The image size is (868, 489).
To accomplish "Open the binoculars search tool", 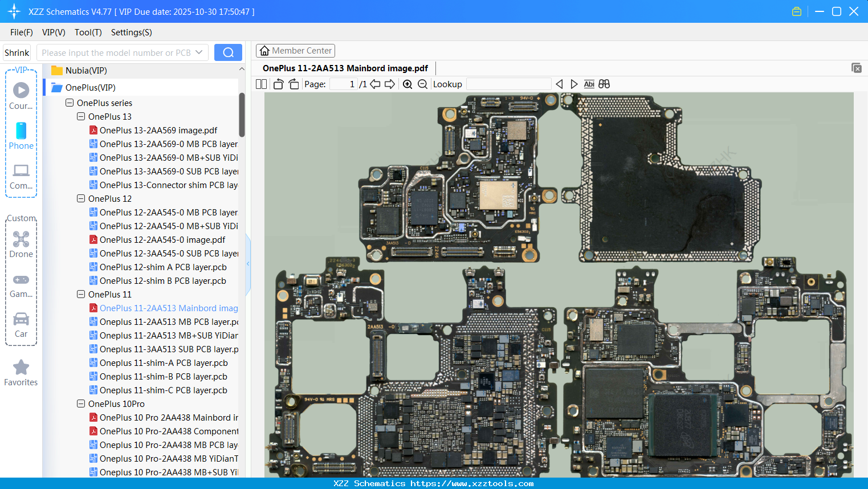I will point(604,84).
